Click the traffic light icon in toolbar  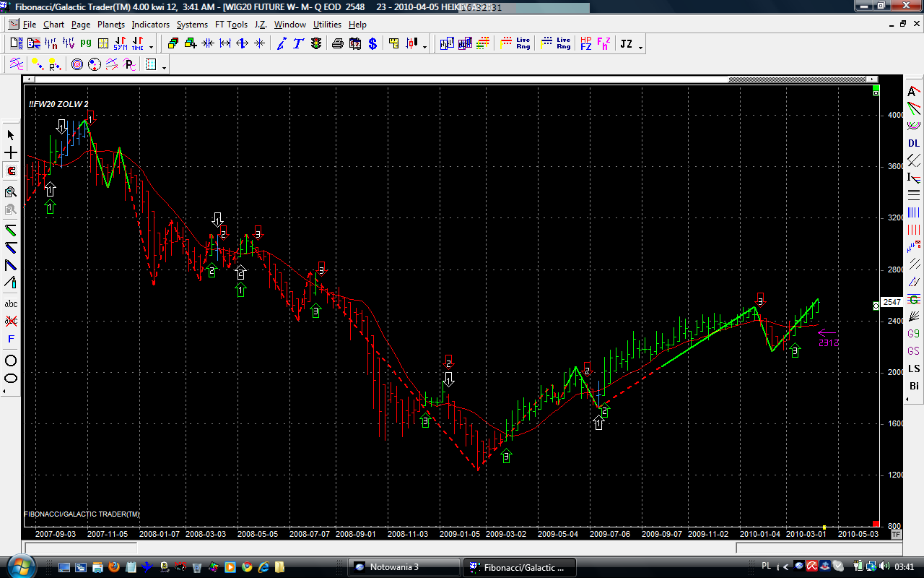316,44
